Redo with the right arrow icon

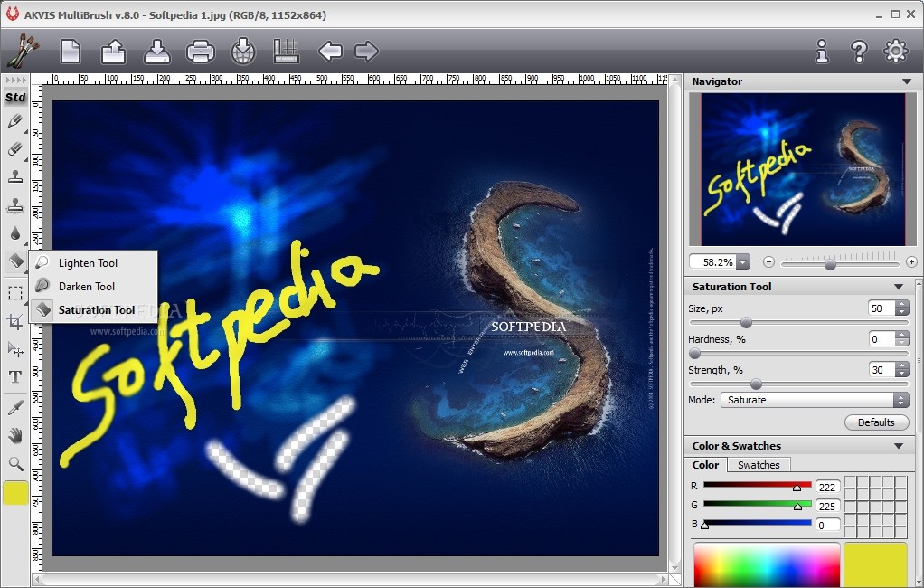[x=366, y=52]
